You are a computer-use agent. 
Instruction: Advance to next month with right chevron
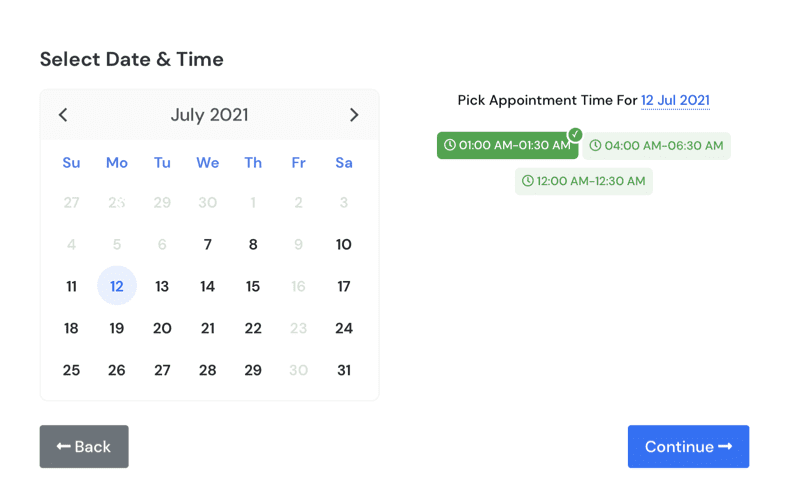[354, 115]
